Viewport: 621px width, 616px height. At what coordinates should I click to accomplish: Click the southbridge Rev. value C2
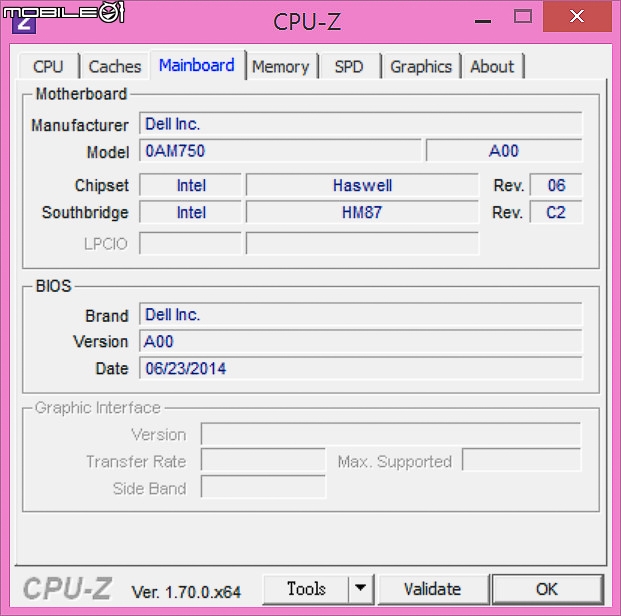click(x=556, y=212)
